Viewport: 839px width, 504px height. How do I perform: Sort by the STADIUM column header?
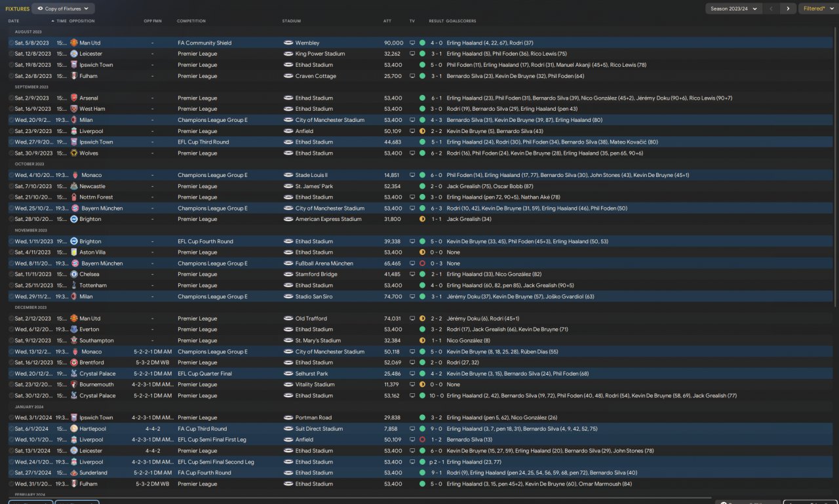pos(292,21)
